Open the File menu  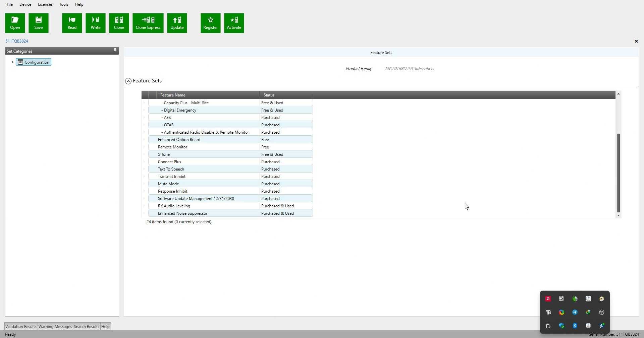(10, 4)
